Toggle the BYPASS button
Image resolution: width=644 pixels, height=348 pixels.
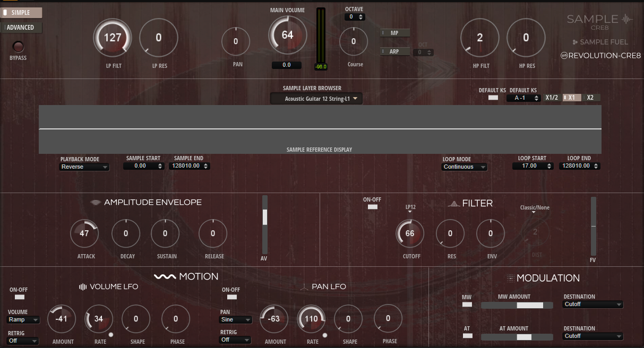click(18, 47)
